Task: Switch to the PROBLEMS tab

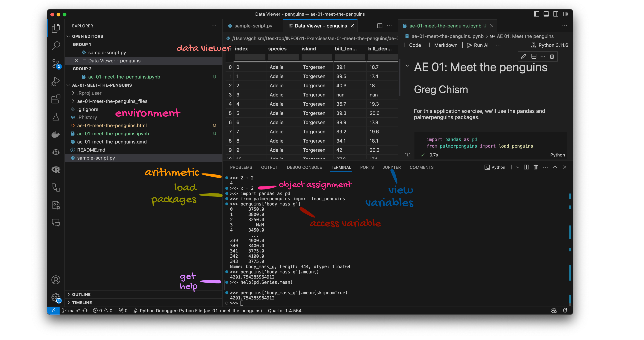Action: (241, 167)
